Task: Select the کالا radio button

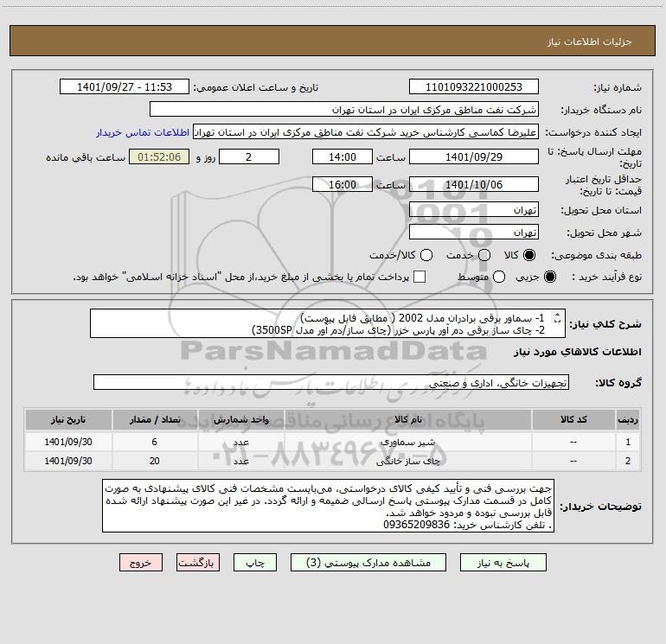Action: tap(529, 255)
